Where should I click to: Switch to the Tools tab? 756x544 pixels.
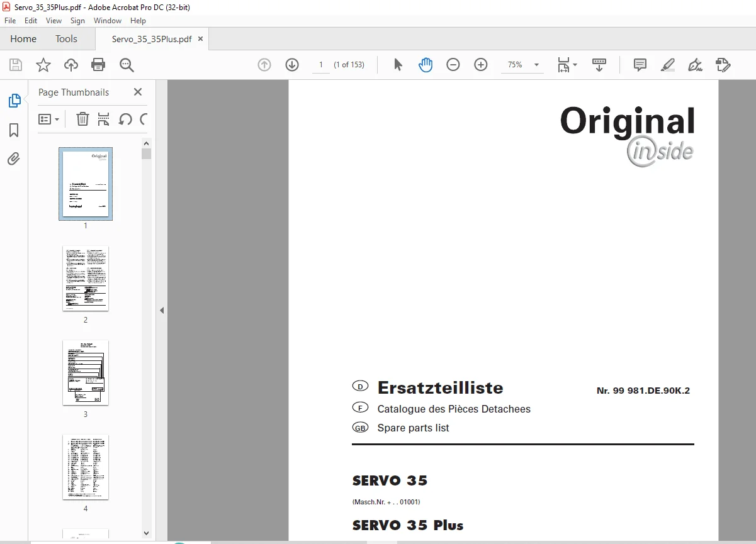(x=66, y=39)
